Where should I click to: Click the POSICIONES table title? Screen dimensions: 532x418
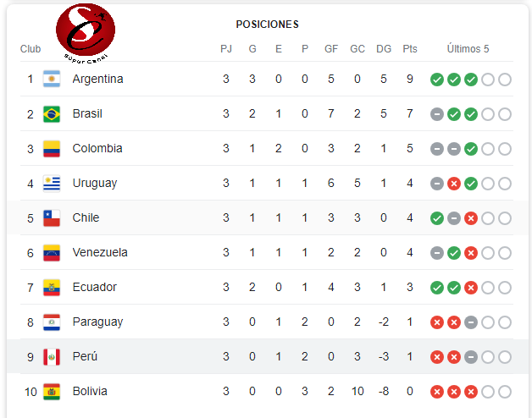click(267, 25)
